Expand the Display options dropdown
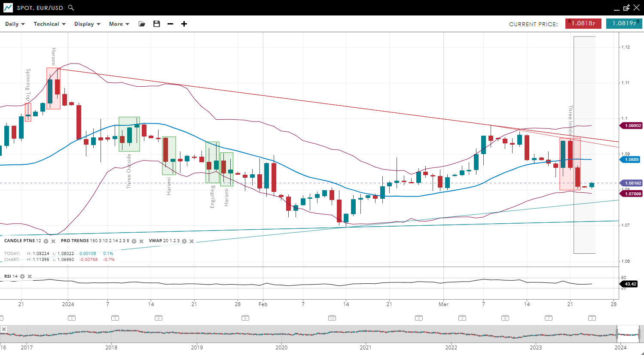 click(x=87, y=24)
